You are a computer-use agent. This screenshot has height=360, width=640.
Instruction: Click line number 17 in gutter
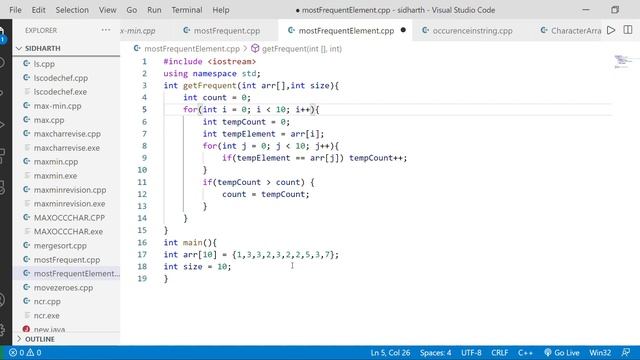tap(142, 254)
